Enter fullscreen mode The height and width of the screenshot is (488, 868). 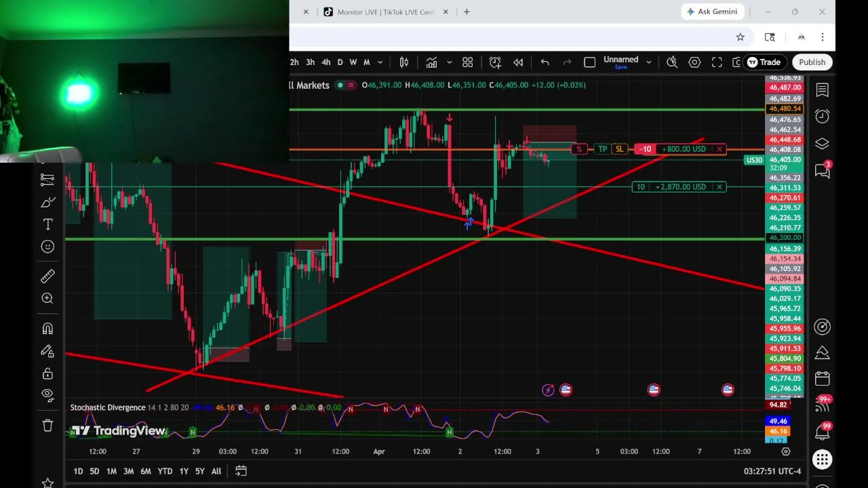[717, 62]
